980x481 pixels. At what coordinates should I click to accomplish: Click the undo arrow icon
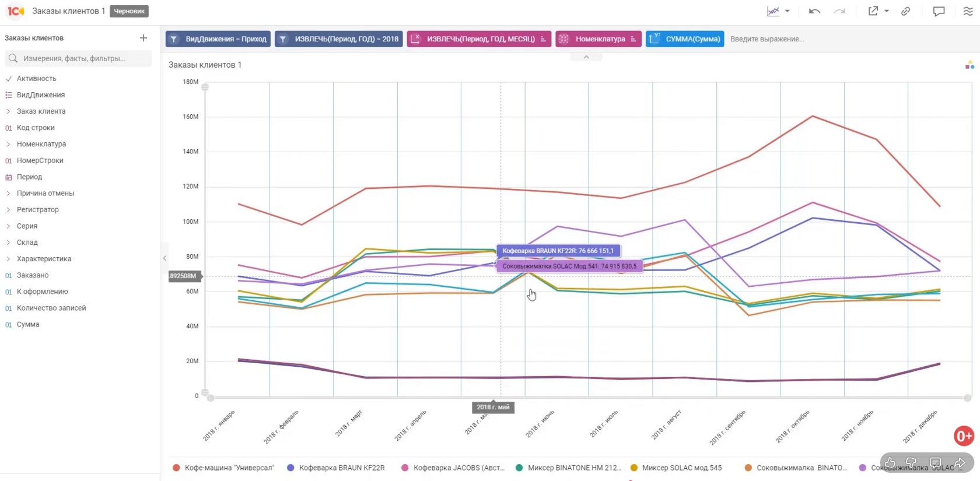[x=814, y=11]
